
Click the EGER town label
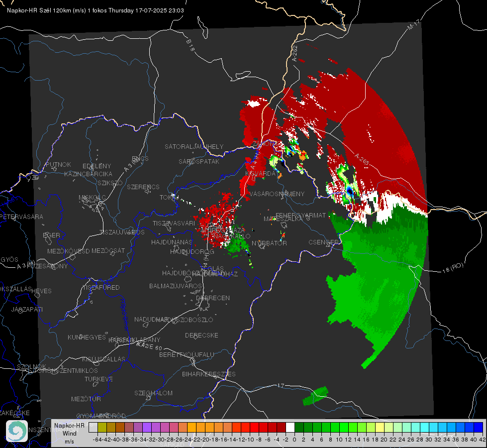(x=52, y=235)
